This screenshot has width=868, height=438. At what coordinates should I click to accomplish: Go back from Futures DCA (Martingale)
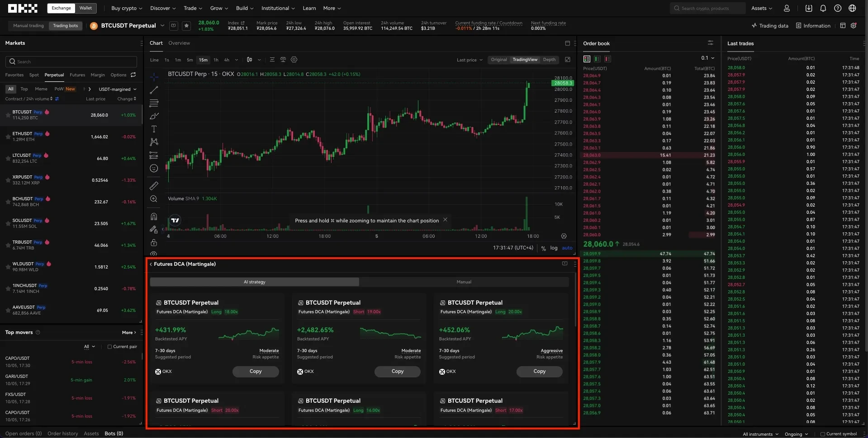[x=151, y=264]
